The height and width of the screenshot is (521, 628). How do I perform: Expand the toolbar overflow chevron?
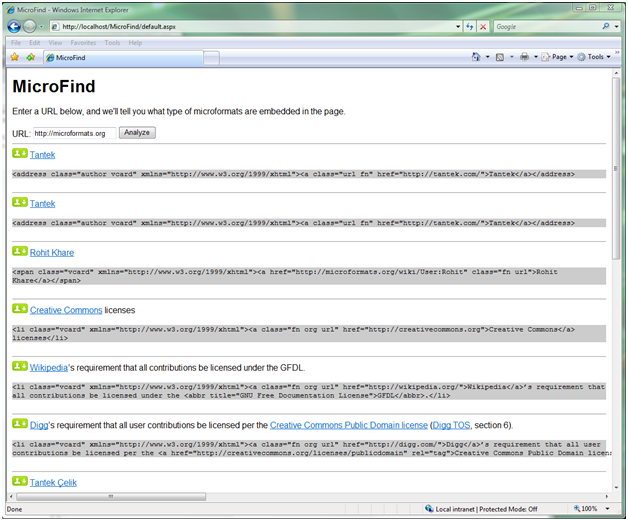(617, 52)
